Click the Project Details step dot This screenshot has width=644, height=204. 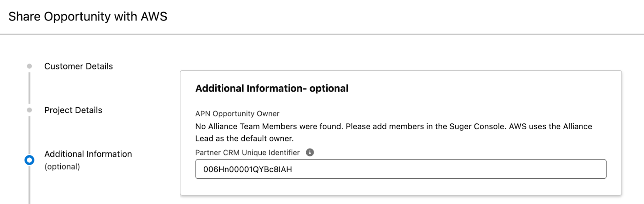(29, 110)
